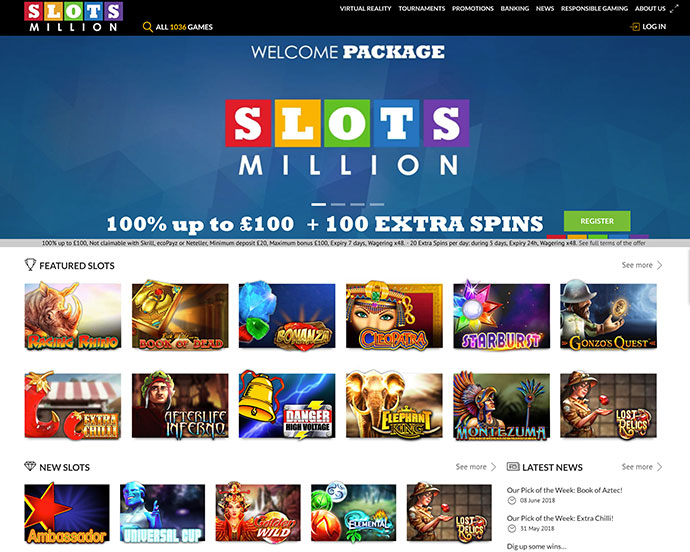Image resolution: width=690 pixels, height=552 pixels.
Task: Jump to the fourth banner slide indicator
Action: coord(377,204)
